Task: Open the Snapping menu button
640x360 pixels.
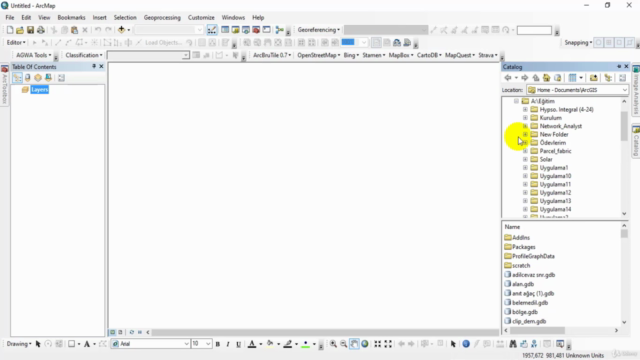Action: click(578, 42)
